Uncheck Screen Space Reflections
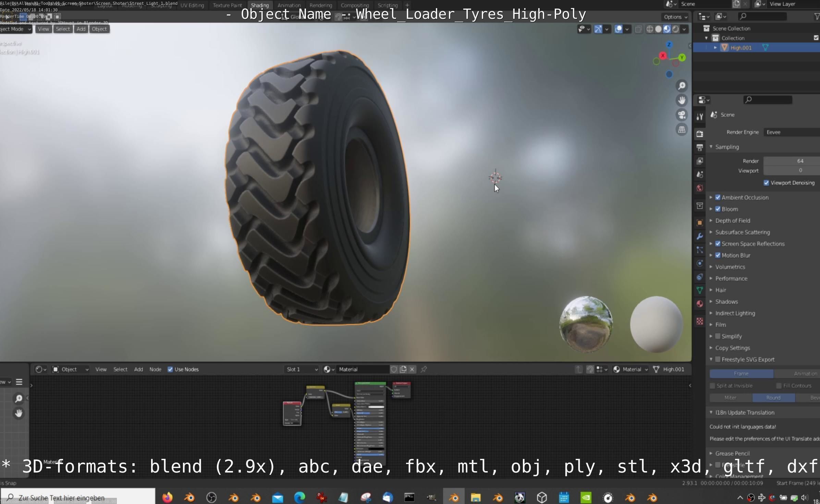The height and width of the screenshot is (504, 820). point(718,244)
